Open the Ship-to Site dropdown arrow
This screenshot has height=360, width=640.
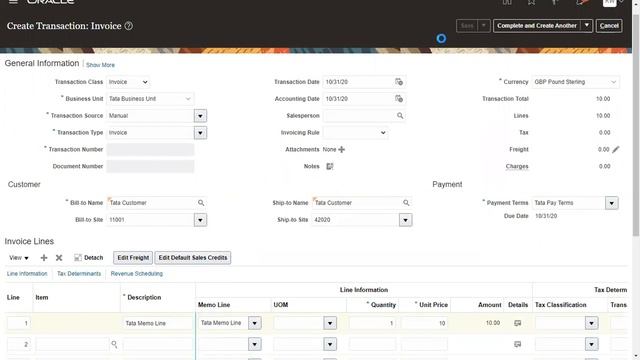click(x=405, y=220)
